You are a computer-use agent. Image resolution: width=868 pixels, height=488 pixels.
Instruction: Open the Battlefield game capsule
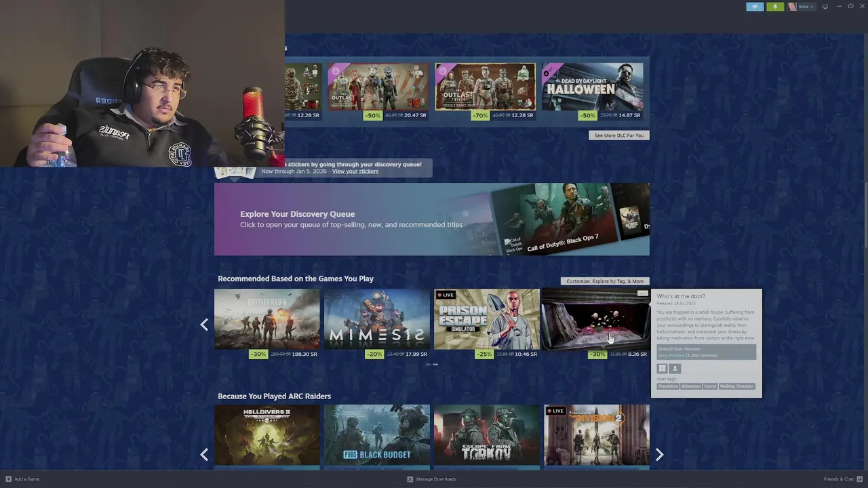[x=267, y=319]
